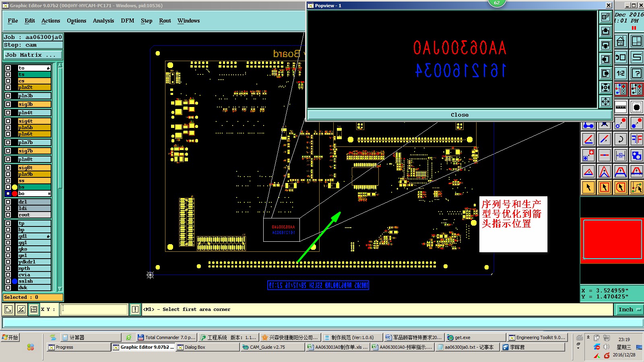The image size is (644, 362).
Task: Click Popview pan left icon
Action: pos(605,60)
